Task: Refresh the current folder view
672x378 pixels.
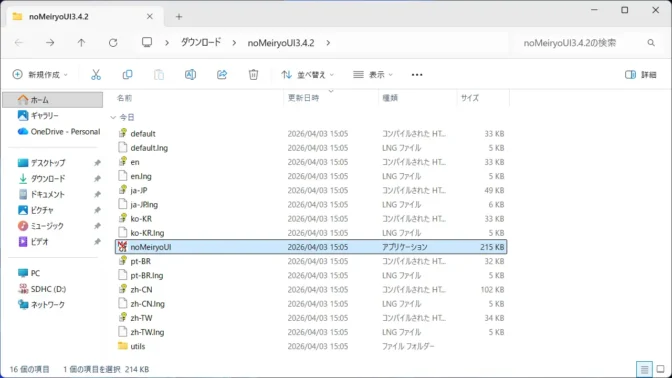Action: [x=113, y=42]
